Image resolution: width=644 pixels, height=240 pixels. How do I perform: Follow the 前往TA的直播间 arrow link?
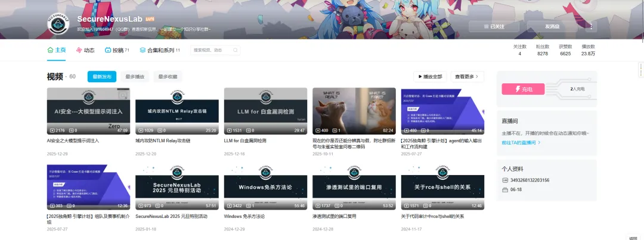[x=521, y=143]
